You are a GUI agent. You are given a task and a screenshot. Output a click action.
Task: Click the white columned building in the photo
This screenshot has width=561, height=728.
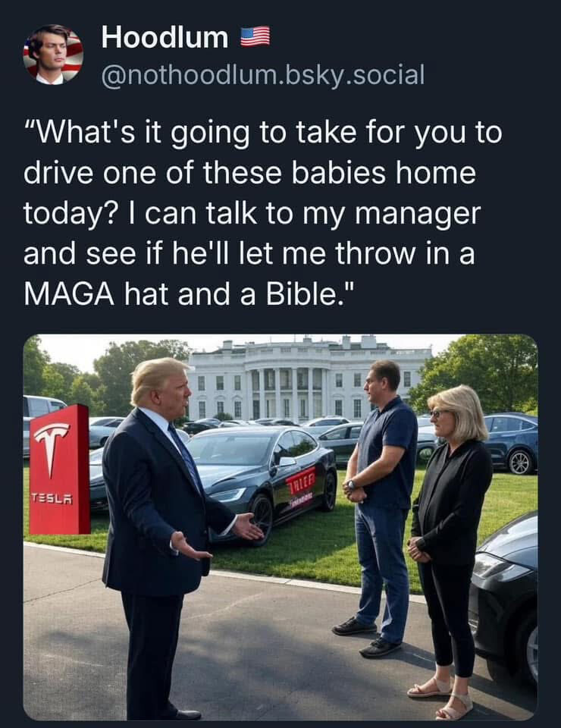pyautogui.click(x=309, y=378)
